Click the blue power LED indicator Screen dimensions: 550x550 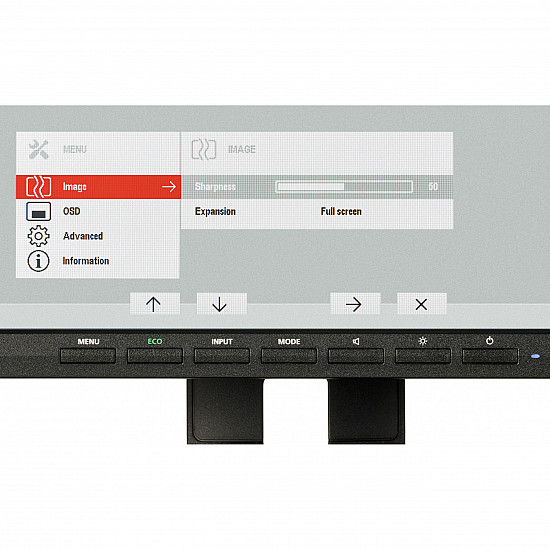coord(535,356)
